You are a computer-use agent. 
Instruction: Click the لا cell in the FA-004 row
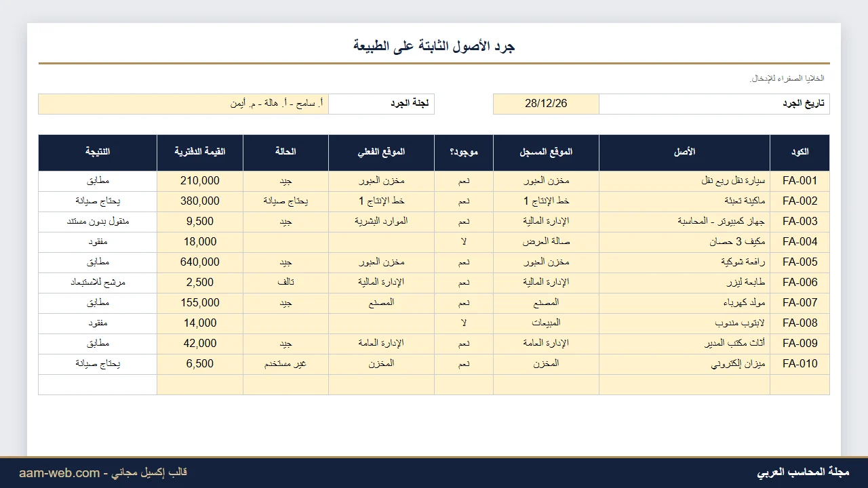464,242
